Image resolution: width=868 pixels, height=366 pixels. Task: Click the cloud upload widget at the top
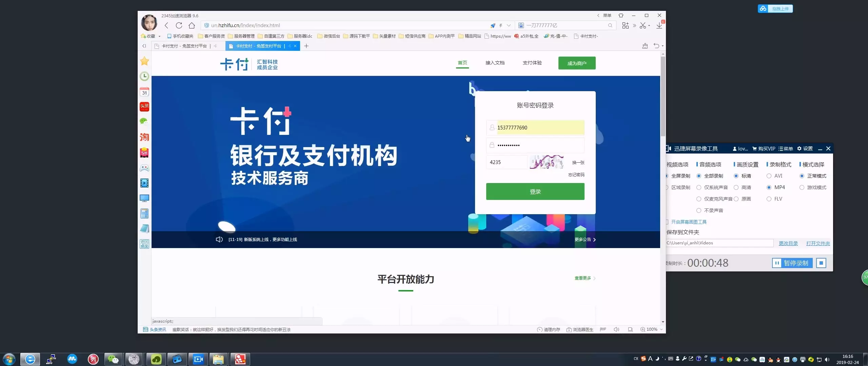775,8
